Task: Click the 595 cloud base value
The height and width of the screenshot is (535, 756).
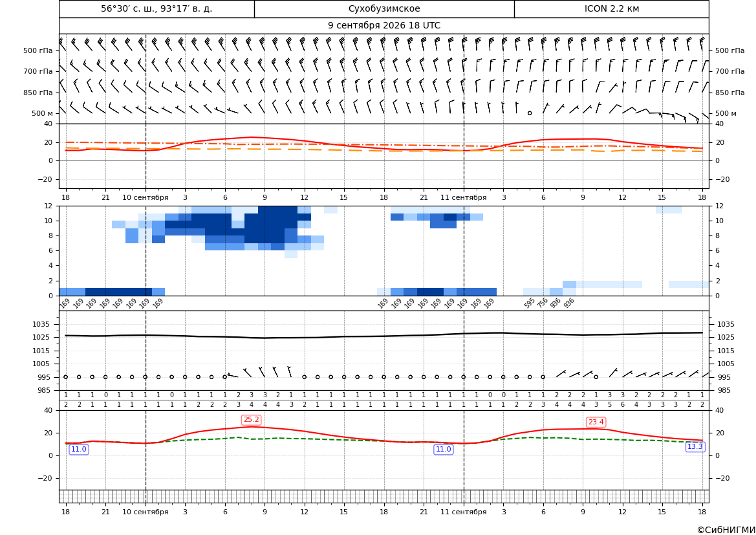Action: pyautogui.click(x=530, y=303)
